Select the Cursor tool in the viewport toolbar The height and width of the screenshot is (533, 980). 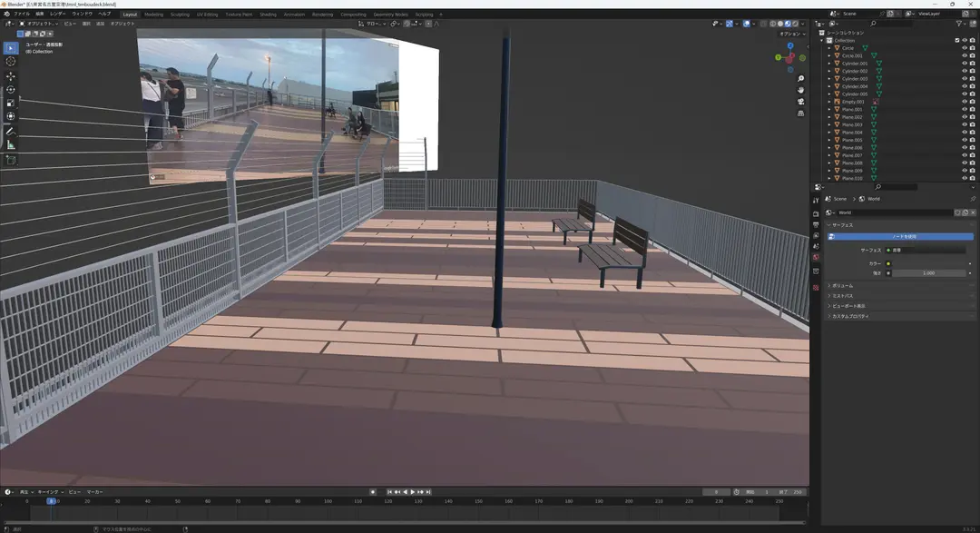pyautogui.click(x=11, y=62)
